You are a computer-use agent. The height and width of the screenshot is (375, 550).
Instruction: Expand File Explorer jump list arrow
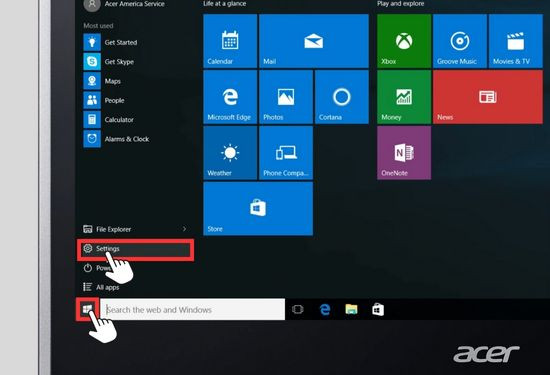click(185, 229)
